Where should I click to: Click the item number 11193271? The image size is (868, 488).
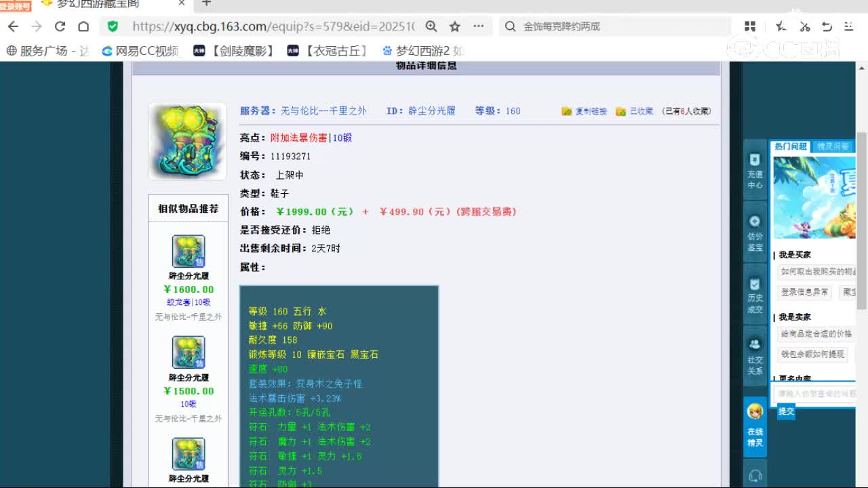(x=290, y=156)
